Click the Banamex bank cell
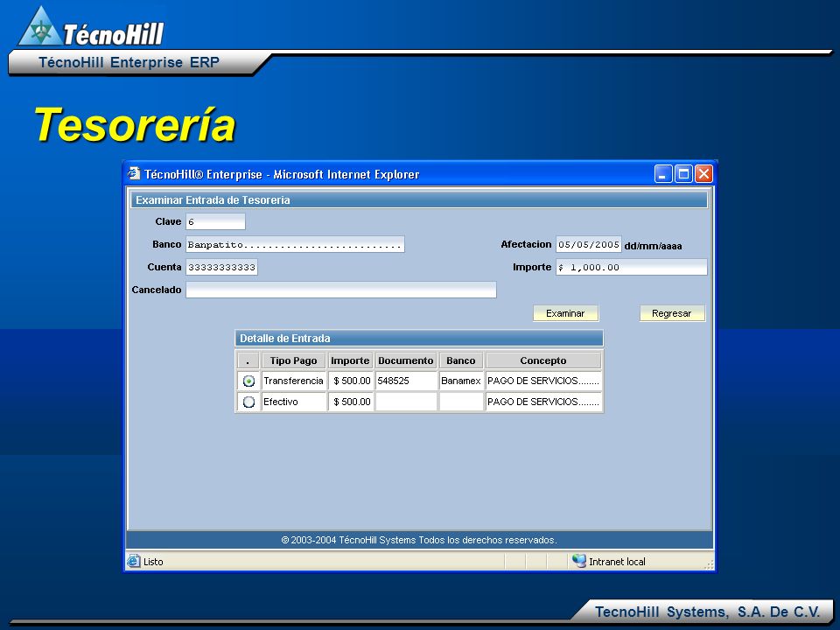Image resolution: width=840 pixels, height=630 pixels. [461, 381]
